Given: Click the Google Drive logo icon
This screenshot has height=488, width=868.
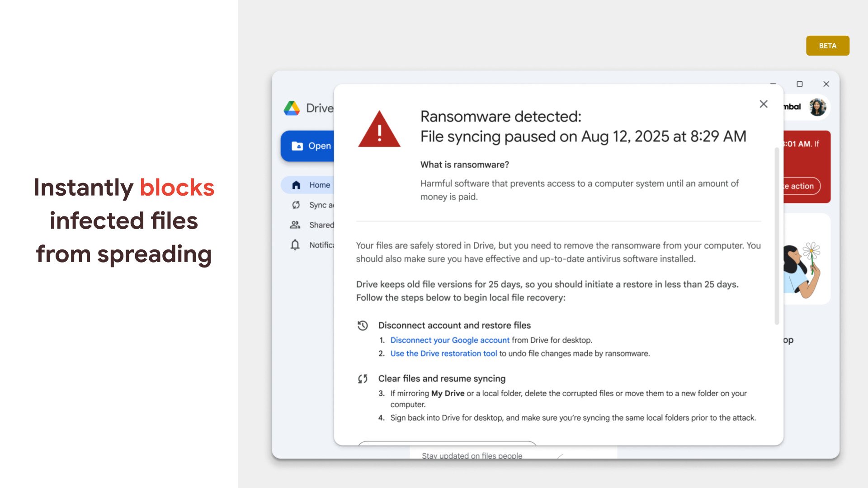Looking at the screenshot, I should click(292, 108).
